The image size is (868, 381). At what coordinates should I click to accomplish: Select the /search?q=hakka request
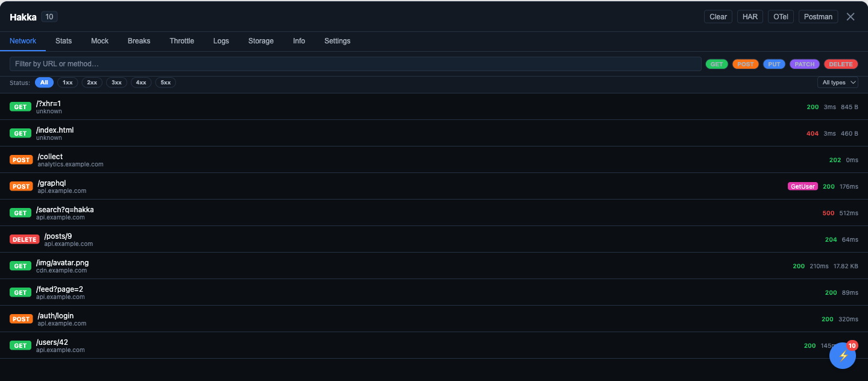[x=434, y=213]
